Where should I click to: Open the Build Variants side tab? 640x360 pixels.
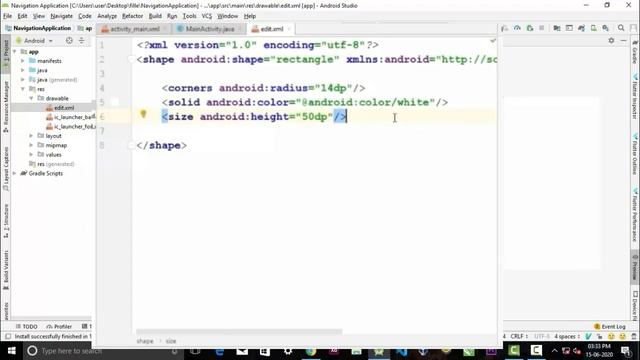tap(6, 270)
